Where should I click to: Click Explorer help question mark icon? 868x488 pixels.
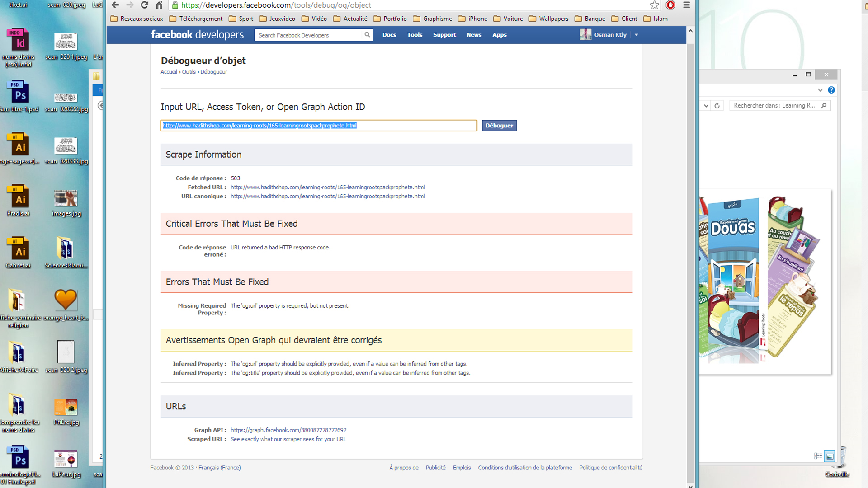tap(831, 90)
